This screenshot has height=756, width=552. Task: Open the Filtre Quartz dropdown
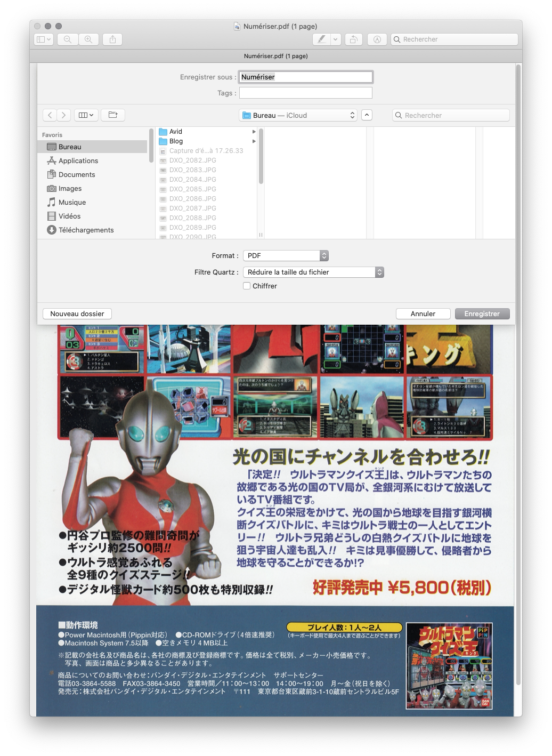click(x=313, y=272)
